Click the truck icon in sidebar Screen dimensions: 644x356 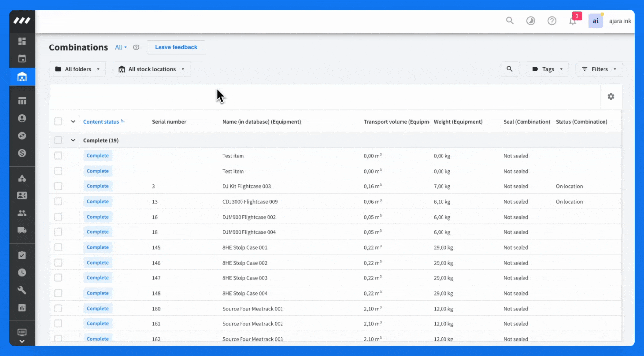[x=22, y=230]
